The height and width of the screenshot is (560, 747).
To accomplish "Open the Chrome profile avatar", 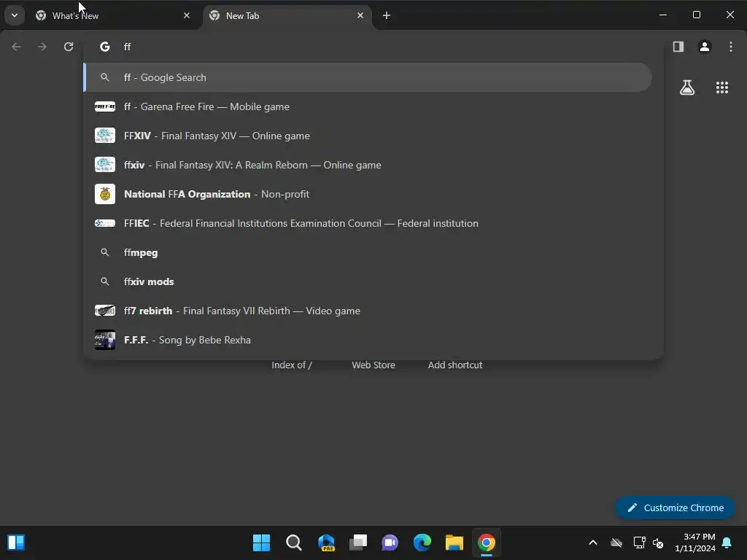I will pos(705,47).
